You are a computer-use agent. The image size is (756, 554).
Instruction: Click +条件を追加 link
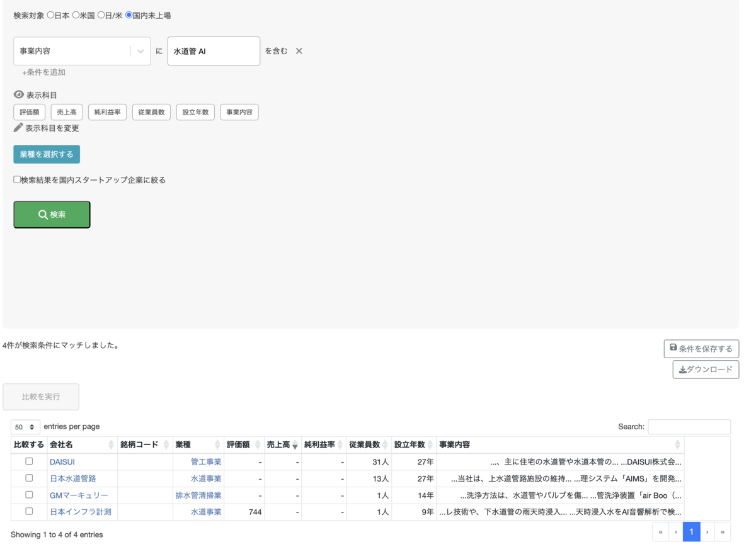44,72
